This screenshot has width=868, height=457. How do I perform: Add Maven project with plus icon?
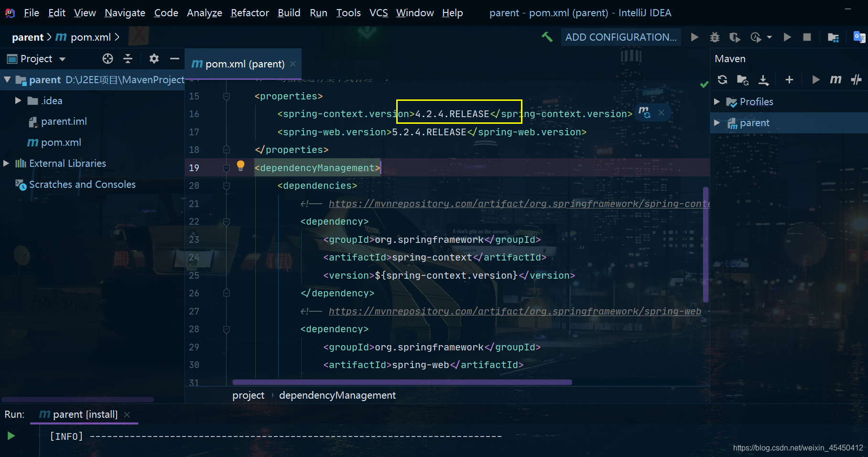pyautogui.click(x=789, y=79)
